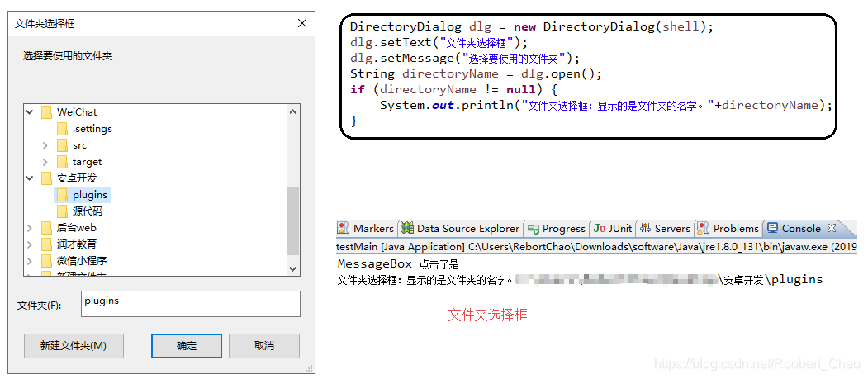
Task: Expand the 后台web folder node
Action: click(30, 227)
